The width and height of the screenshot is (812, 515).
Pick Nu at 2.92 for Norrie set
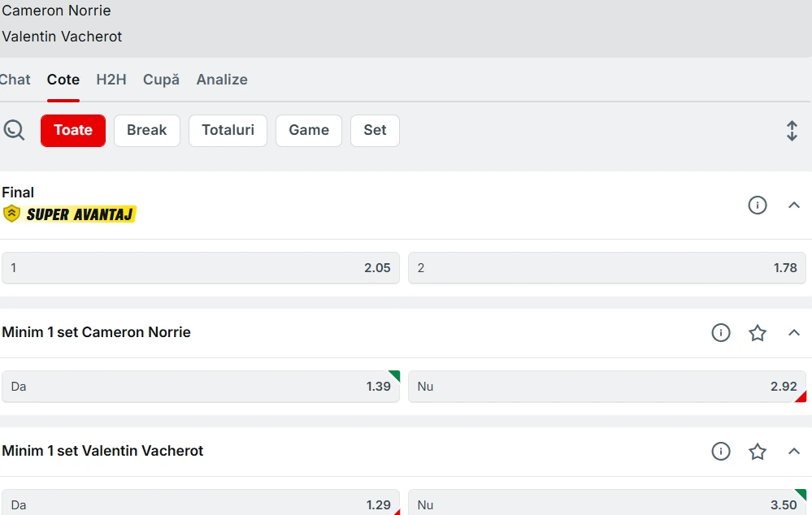606,387
